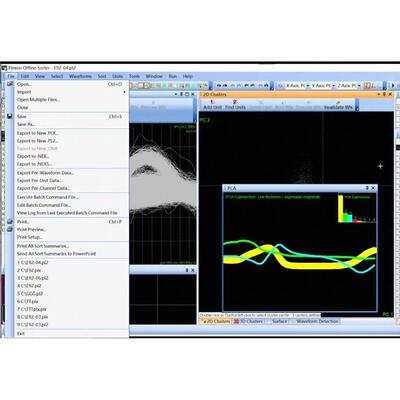Click the Open folder icon in File menu
The width and height of the screenshot is (400, 400).
(x=10, y=84)
